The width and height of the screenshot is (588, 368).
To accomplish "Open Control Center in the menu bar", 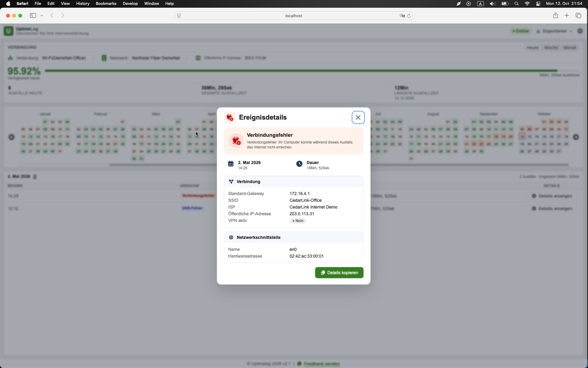I will tap(538, 4).
